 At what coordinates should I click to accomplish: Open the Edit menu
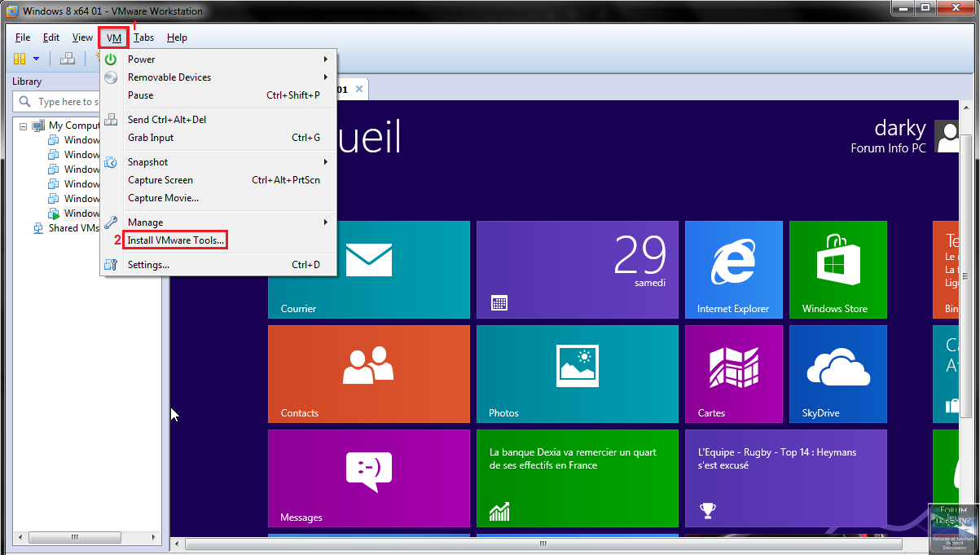pos(51,37)
